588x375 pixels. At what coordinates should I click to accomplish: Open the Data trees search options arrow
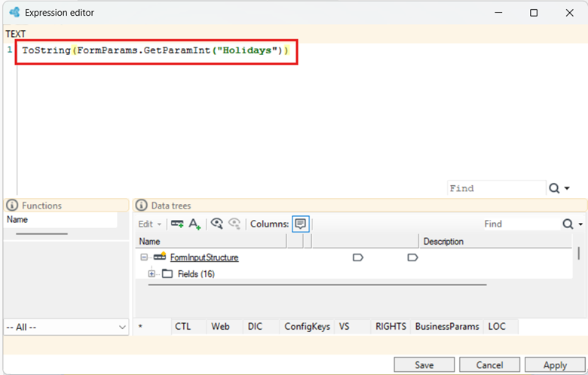click(x=580, y=224)
